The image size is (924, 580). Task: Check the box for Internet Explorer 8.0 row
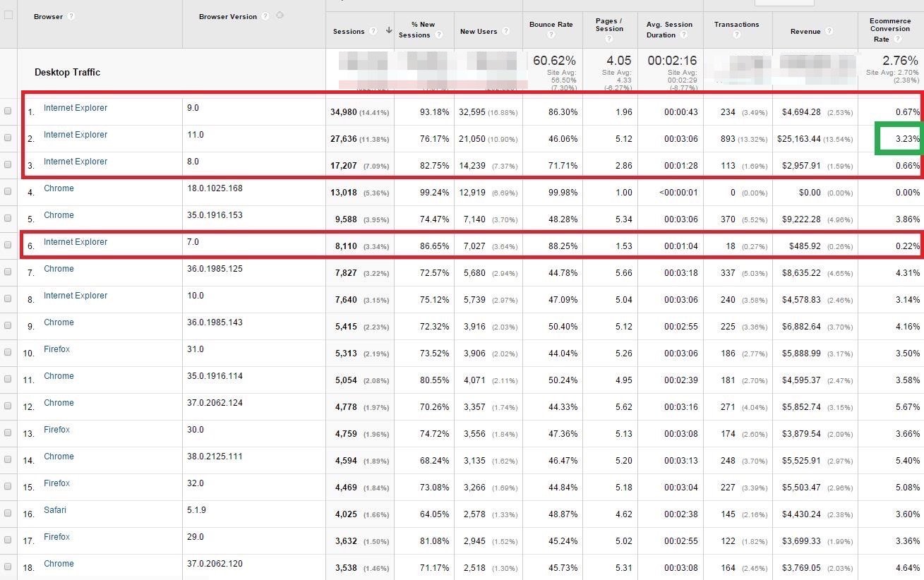point(8,164)
